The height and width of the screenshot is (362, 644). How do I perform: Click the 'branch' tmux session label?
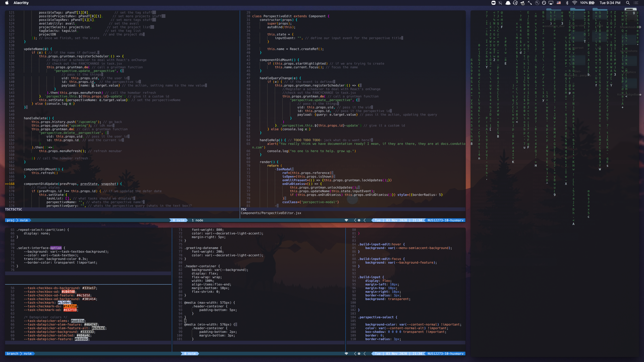click(x=12, y=353)
